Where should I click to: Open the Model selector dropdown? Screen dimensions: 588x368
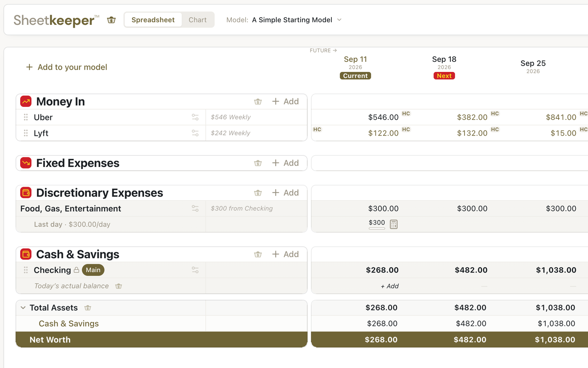point(284,20)
